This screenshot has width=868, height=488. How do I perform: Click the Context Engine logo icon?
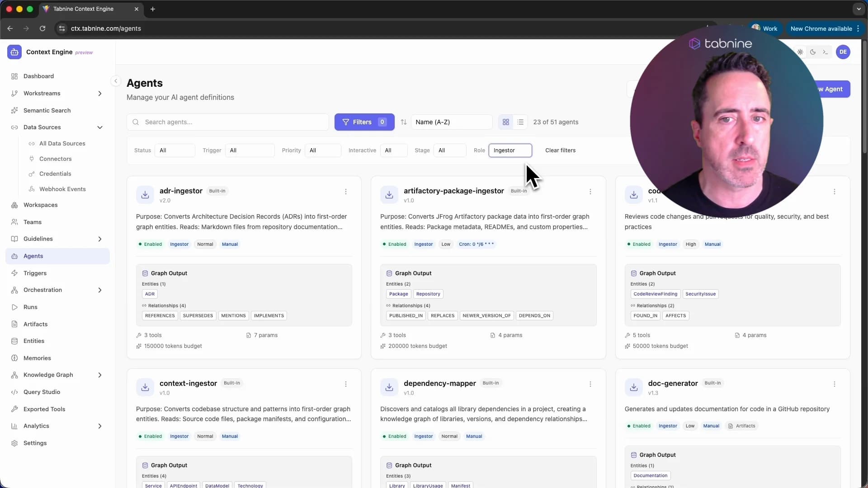14,52
